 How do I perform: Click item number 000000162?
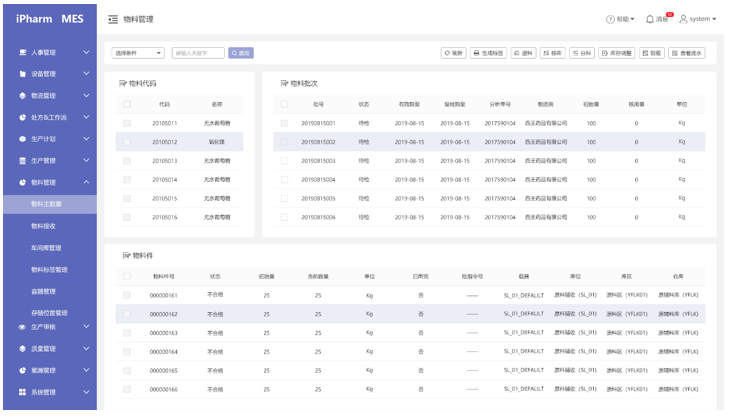164,314
